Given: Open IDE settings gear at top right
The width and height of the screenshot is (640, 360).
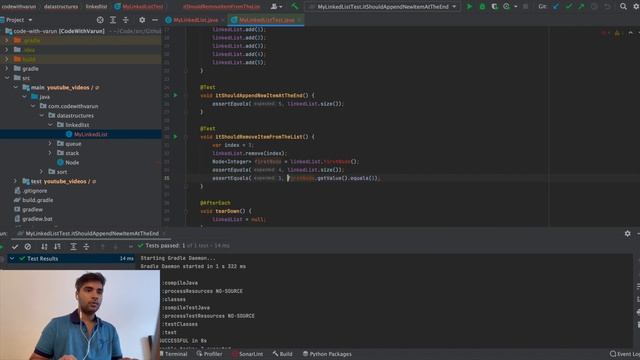Looking at the screenshot, I should pos(636,7).
